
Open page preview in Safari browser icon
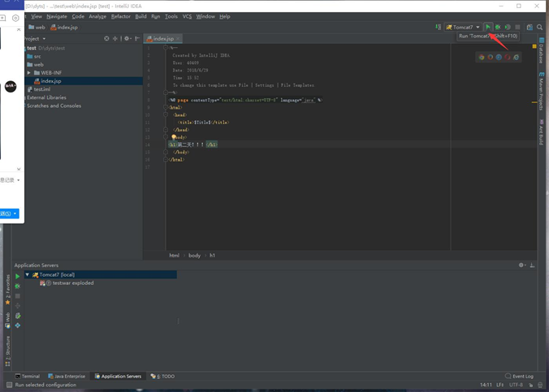[x=499, y=57]
